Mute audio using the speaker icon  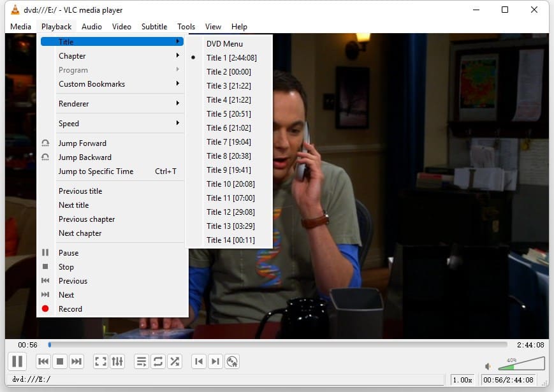(x=488, y=367)
